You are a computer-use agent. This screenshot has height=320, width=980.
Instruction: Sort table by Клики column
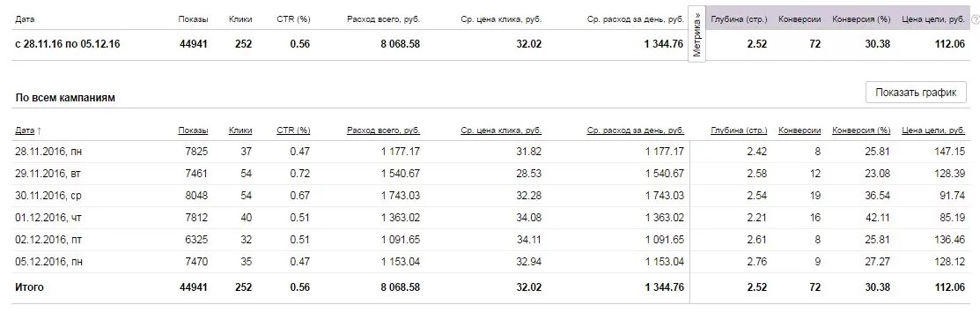coord(240,130)
